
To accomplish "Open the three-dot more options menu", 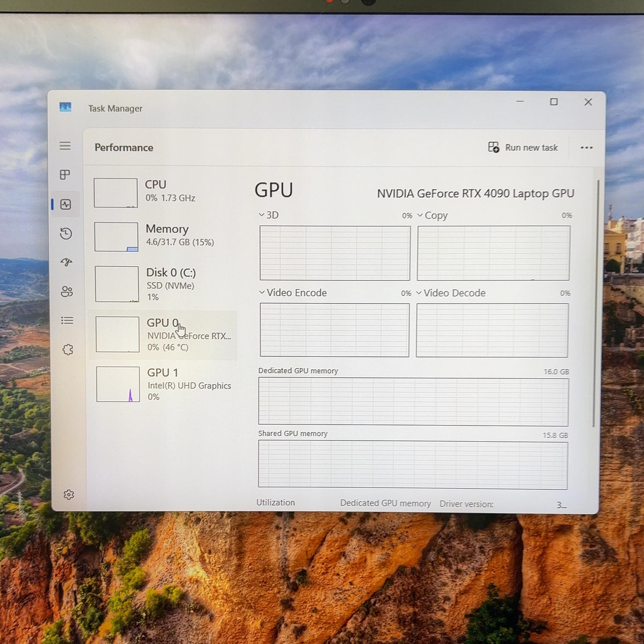I will coord(587,148).
